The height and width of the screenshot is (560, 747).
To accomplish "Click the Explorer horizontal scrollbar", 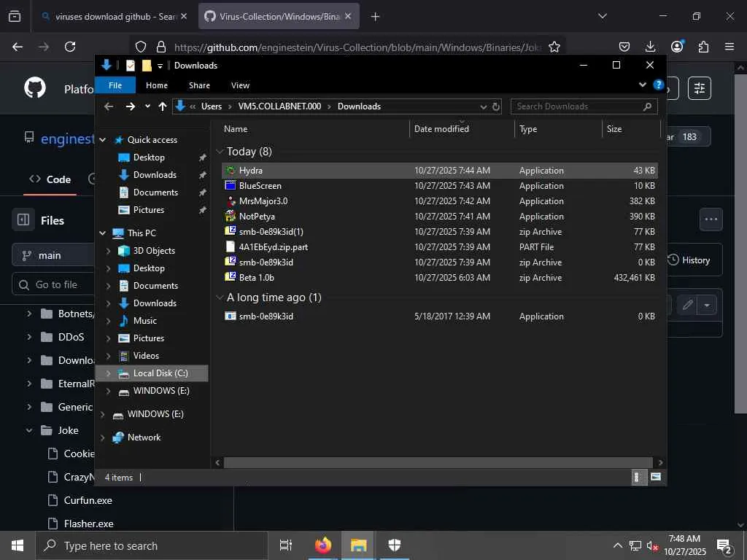I will pos(438,462).
